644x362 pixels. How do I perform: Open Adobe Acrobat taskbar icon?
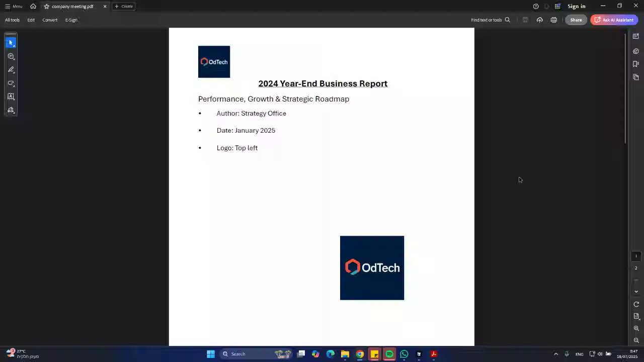point(434,354)
